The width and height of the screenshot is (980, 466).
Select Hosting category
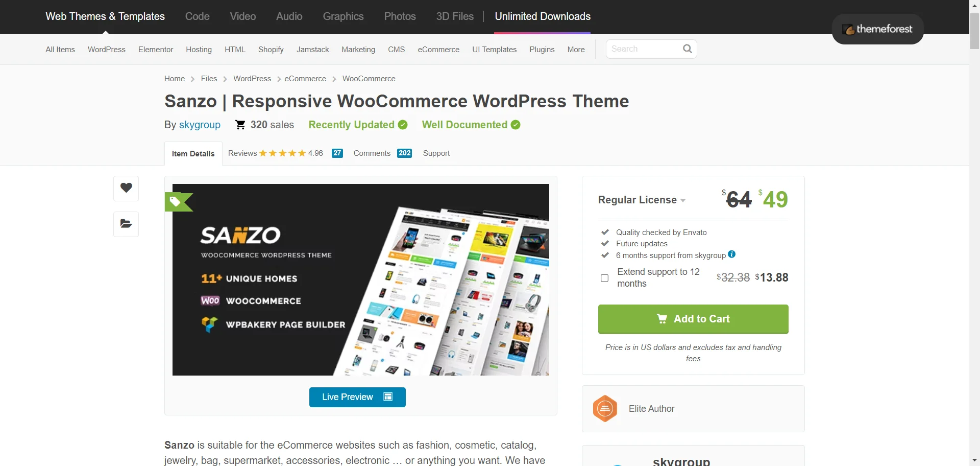(x=199, y=50)
